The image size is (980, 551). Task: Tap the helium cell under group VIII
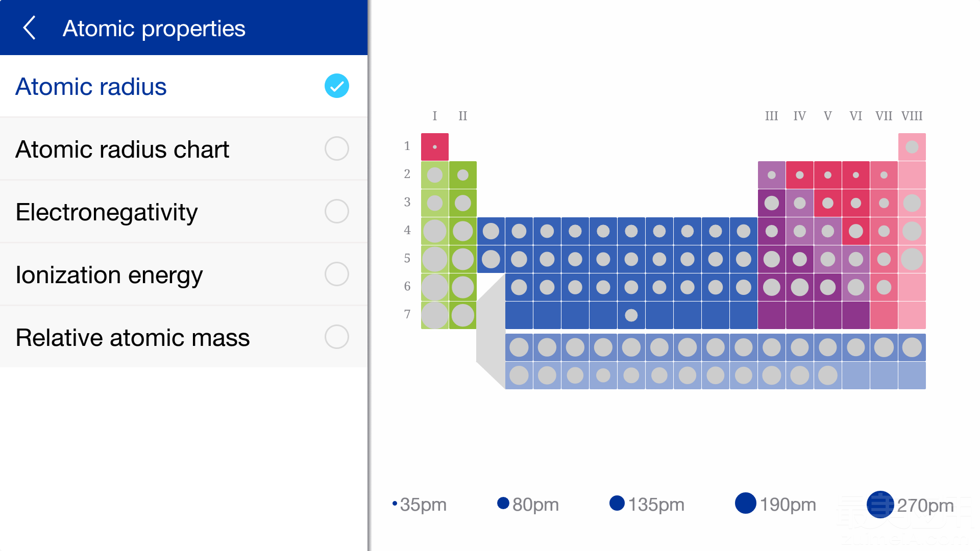912,147
